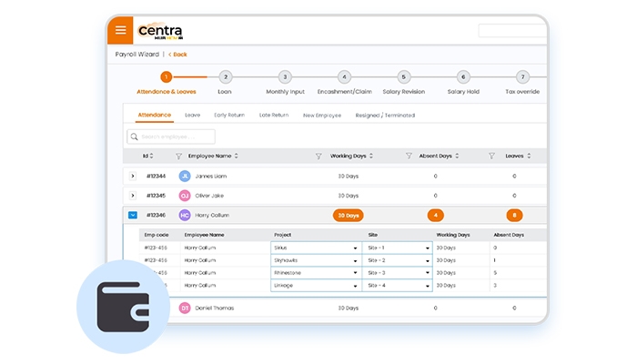The height and width of the screenshot is (364, 637).
Task: Expand row #12345 Oliver Jake
Action: [133, 196]
